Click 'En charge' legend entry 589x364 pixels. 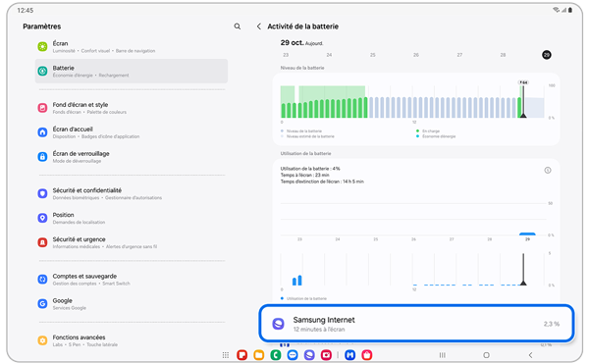pyautogui.click(x=428, y=130)
